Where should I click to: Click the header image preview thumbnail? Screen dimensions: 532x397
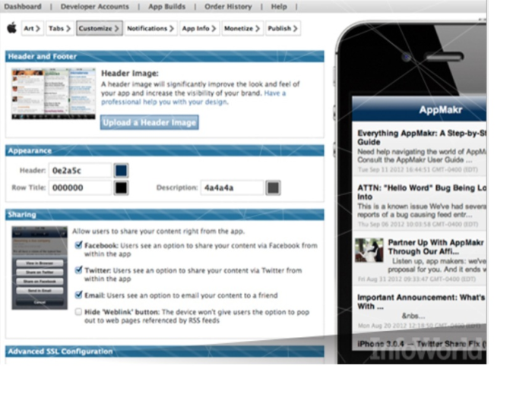[54, 93]
